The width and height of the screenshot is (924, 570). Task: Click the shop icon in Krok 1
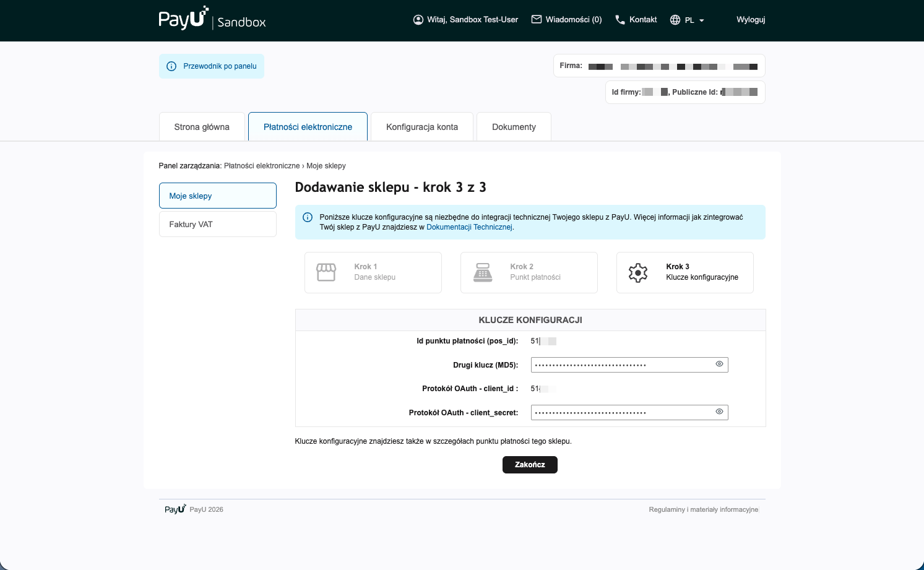tap(326, 272)
